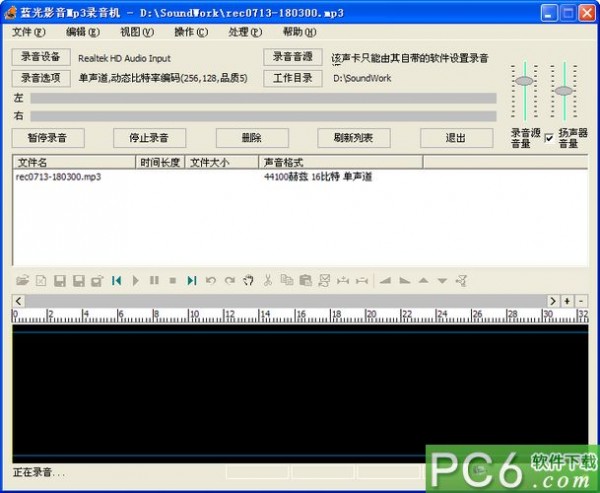The image size is (600, 493).
Task: Click the 扬声器音量 slider handle
Action: pyautogui.click(x=564, y=91)
